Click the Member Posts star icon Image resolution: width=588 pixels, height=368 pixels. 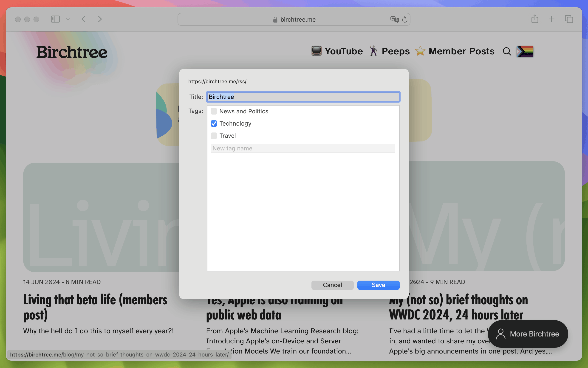420,51
